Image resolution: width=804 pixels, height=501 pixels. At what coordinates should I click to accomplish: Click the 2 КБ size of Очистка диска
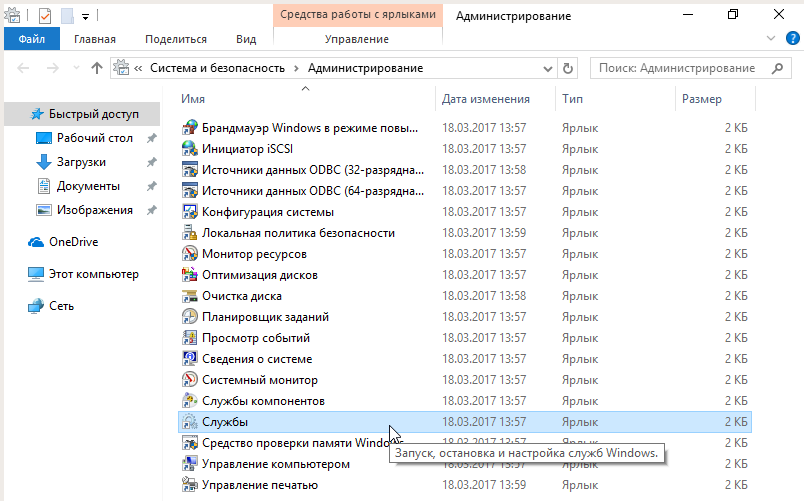(736, 296)
